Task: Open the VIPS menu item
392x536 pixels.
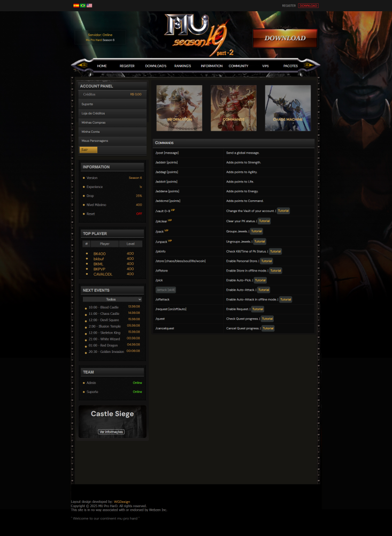Action: click(265, 66)
